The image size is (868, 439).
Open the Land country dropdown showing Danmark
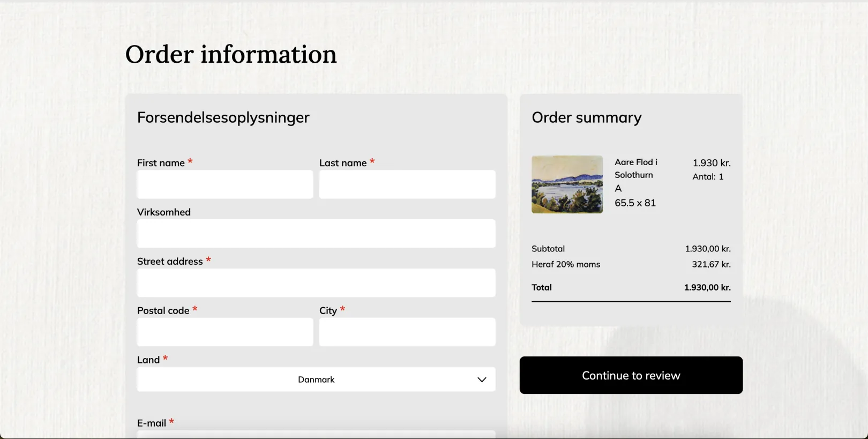pyautogui.click(x=316, y=380)
